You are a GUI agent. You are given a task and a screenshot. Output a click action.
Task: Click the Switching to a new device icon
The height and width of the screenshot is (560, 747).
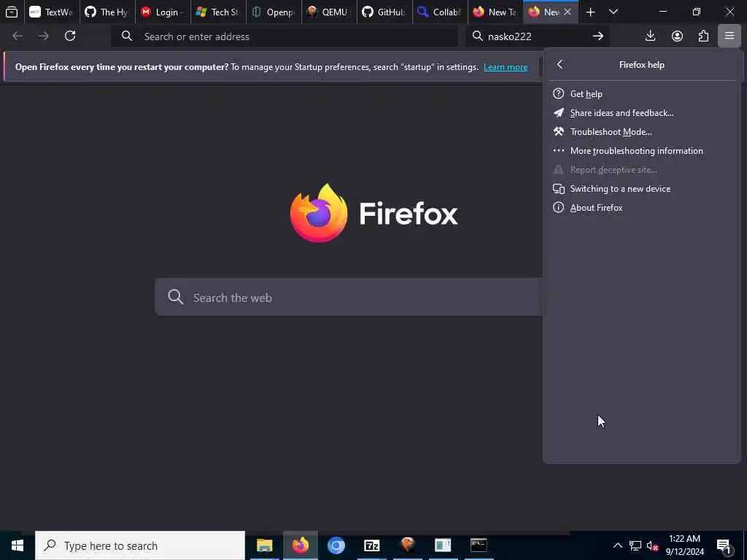point(558,189)
